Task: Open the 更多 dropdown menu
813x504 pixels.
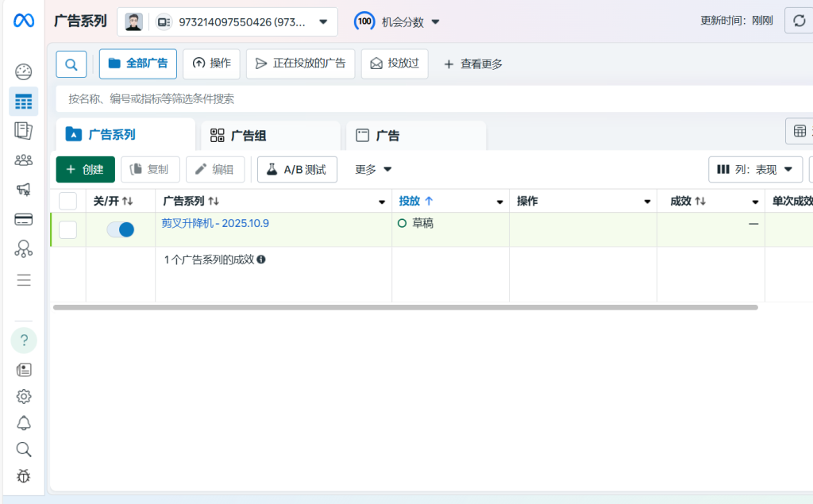Action: pos(373,169)
